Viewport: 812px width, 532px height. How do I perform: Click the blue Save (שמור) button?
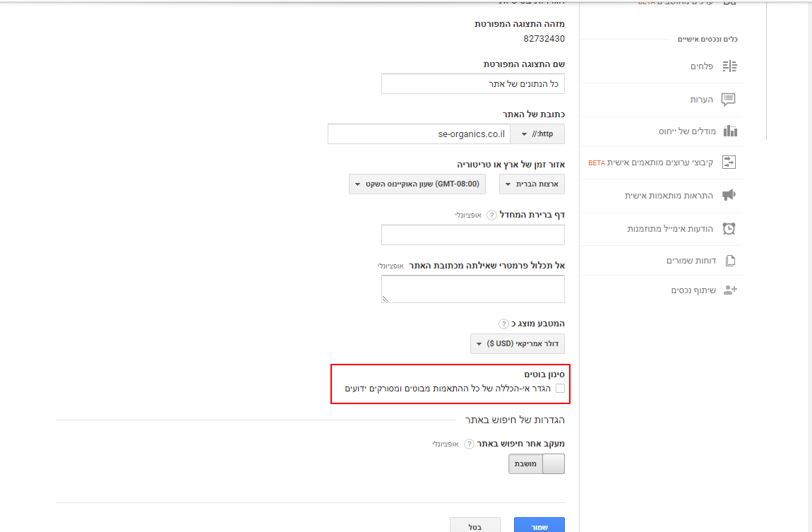(539, 525)
